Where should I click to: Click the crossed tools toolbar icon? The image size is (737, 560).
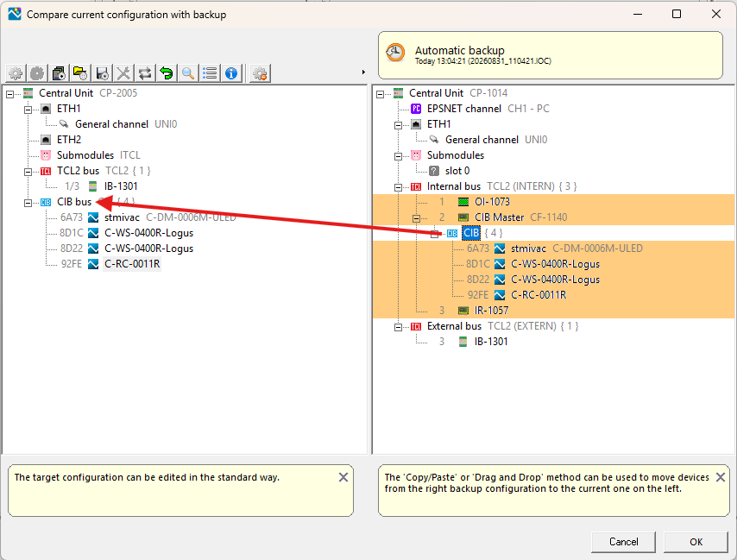(x=123, y=73)
